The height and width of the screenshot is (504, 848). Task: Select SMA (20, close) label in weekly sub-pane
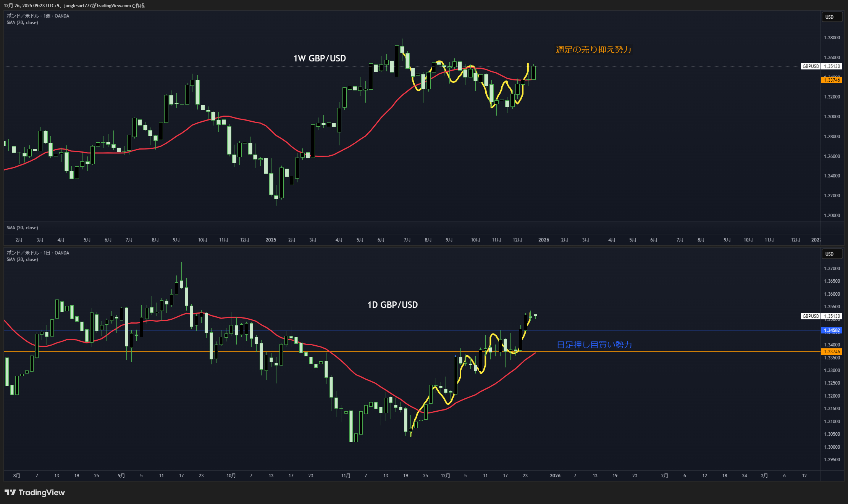click(x=22, y=228)
